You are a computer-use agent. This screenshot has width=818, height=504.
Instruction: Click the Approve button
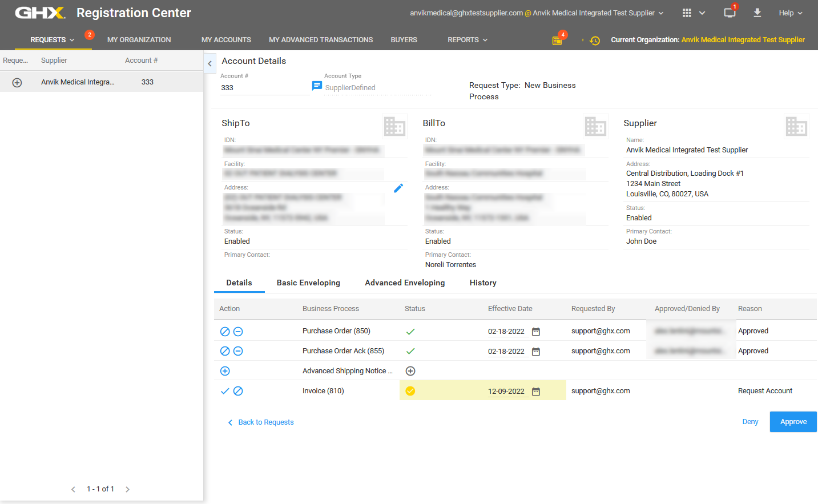[793, 422]
